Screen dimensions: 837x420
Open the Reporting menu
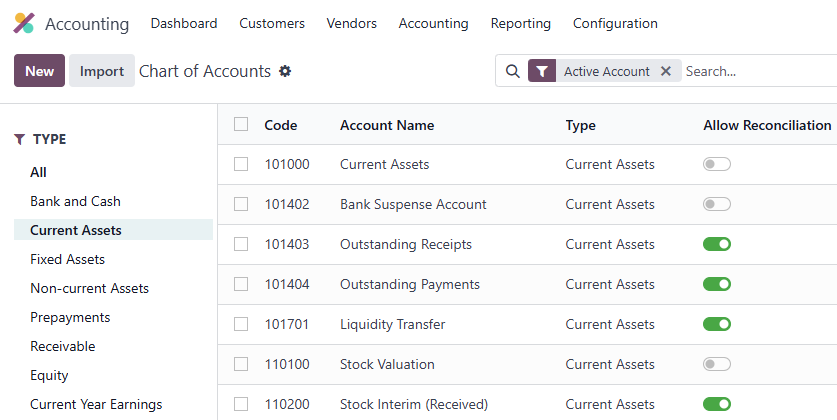coord(520,23)
